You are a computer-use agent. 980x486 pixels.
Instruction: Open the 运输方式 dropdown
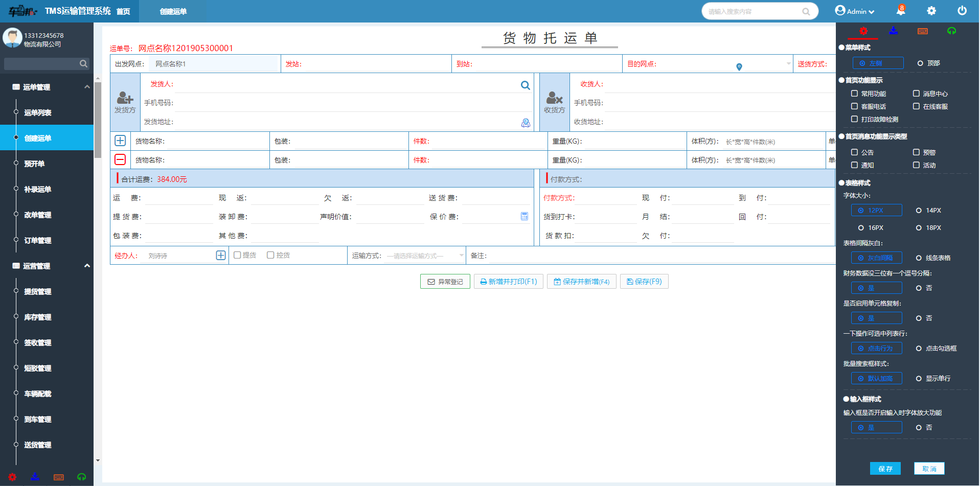click(424, 256)
